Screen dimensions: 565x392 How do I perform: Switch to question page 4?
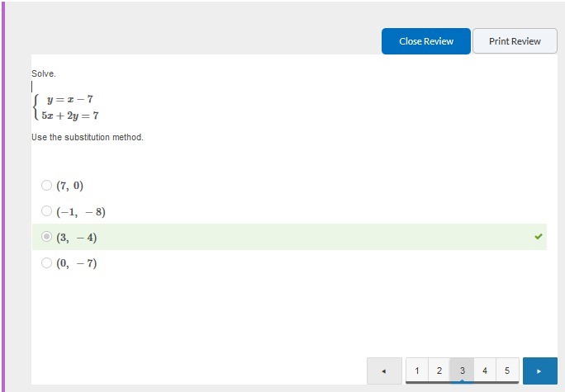coord(485,371)
